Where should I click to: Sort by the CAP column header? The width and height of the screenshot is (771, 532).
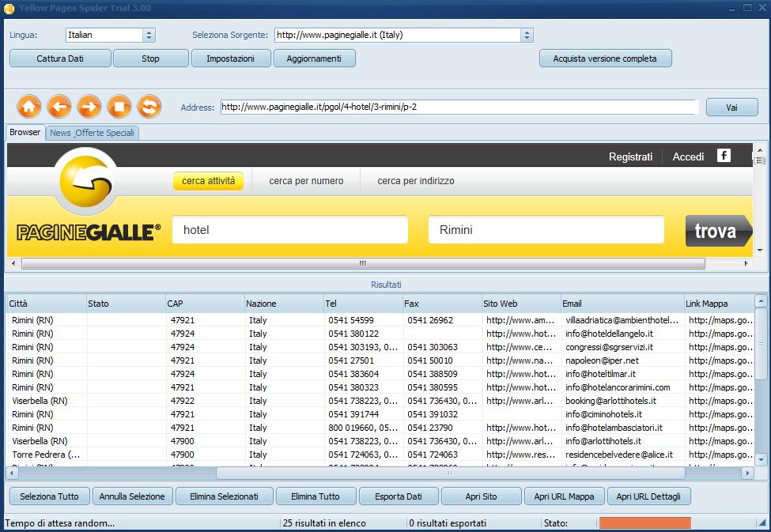pos(205,304)
